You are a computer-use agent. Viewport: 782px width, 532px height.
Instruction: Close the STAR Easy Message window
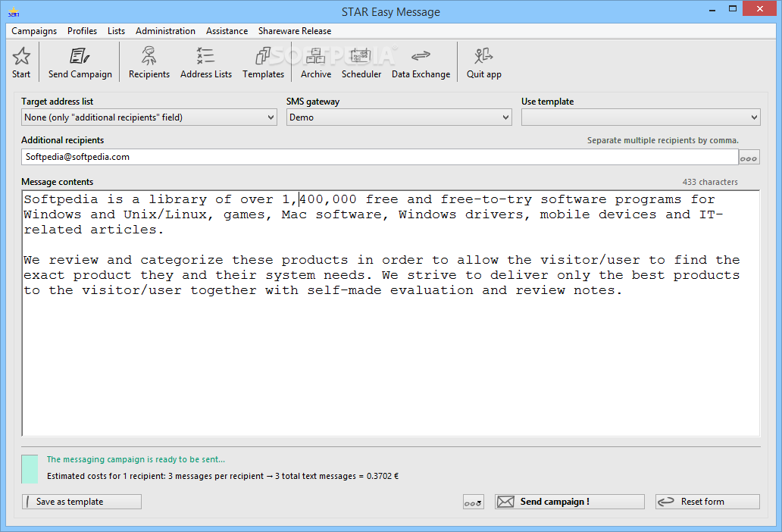(759, 8)
